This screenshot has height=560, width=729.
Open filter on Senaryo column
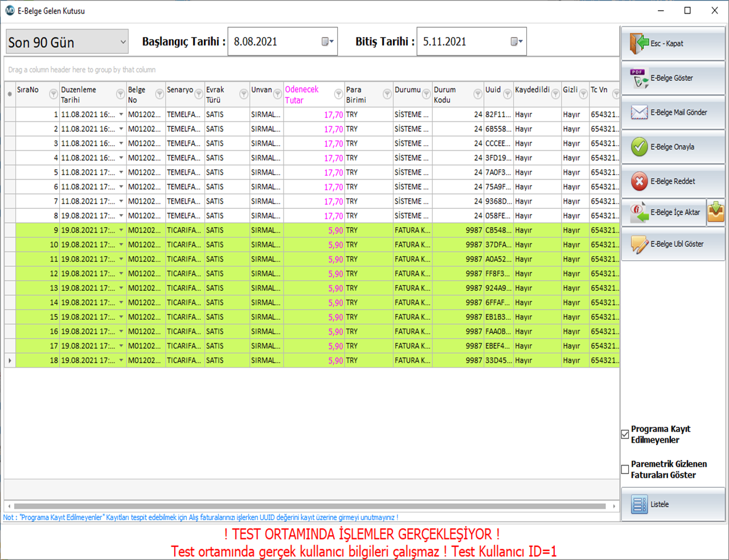199,94
